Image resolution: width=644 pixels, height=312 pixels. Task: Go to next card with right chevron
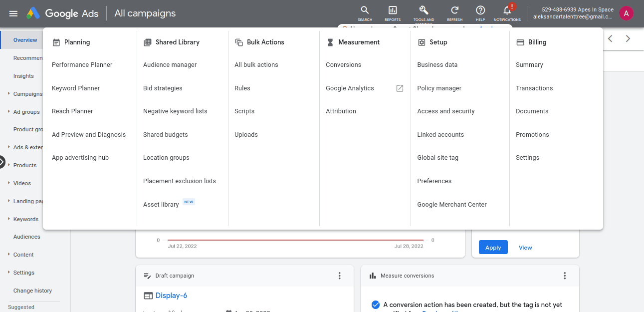coord(628,38)
